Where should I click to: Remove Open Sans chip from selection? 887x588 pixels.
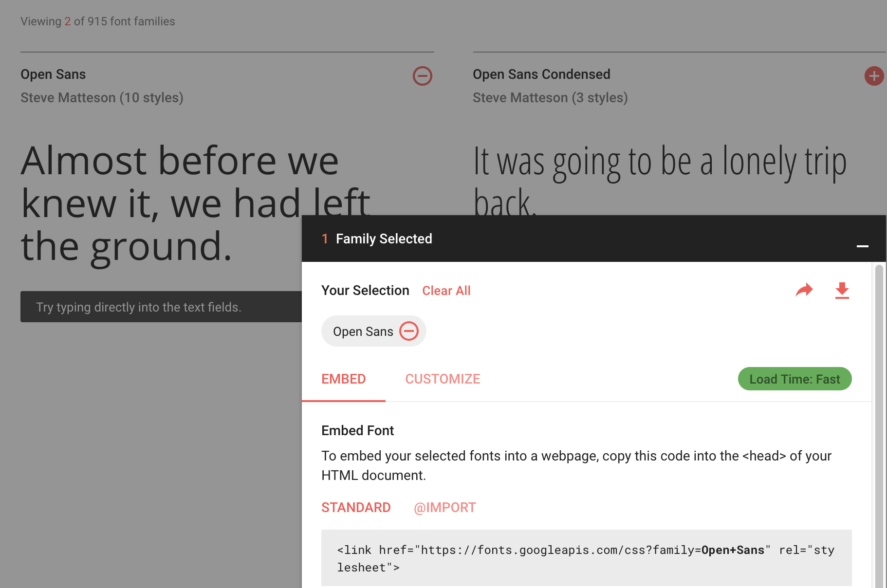tap(409, 331)
